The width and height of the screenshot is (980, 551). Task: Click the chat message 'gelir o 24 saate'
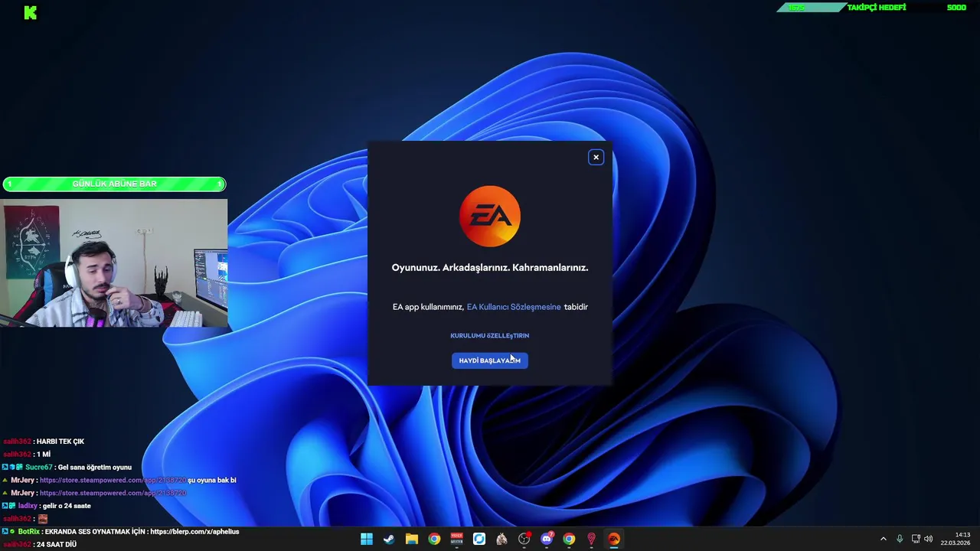(x=68, y=506)
